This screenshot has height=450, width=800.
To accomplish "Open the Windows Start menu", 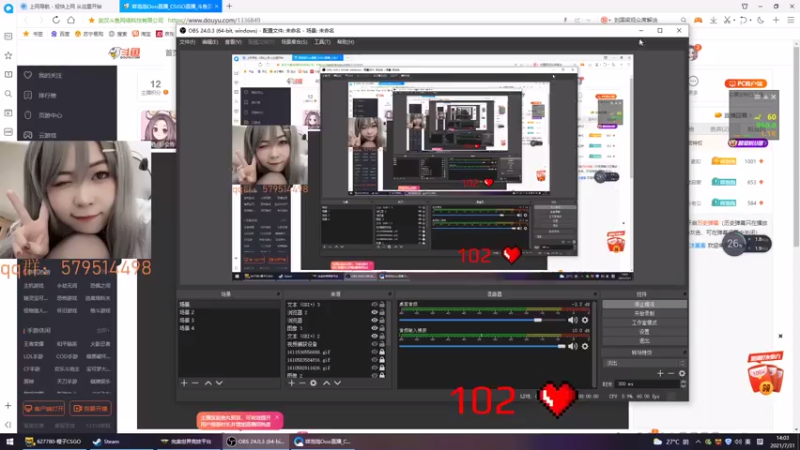I will tap(9, 441).
